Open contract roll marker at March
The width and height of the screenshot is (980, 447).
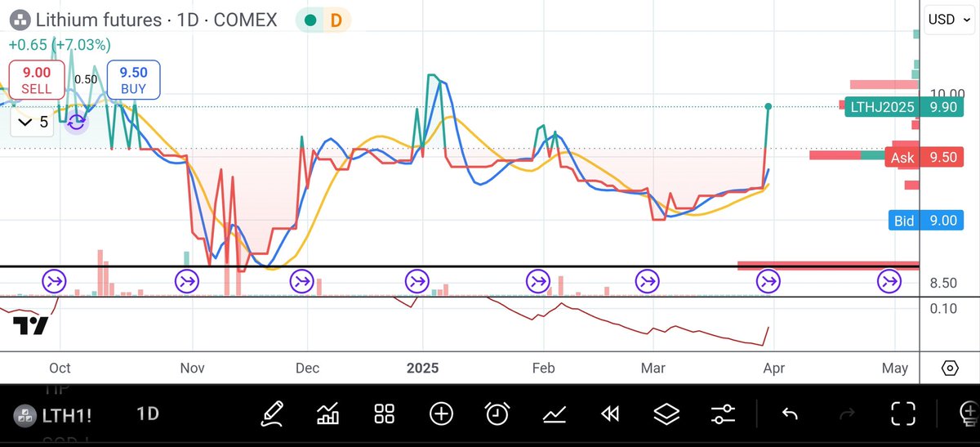(648, 283)
